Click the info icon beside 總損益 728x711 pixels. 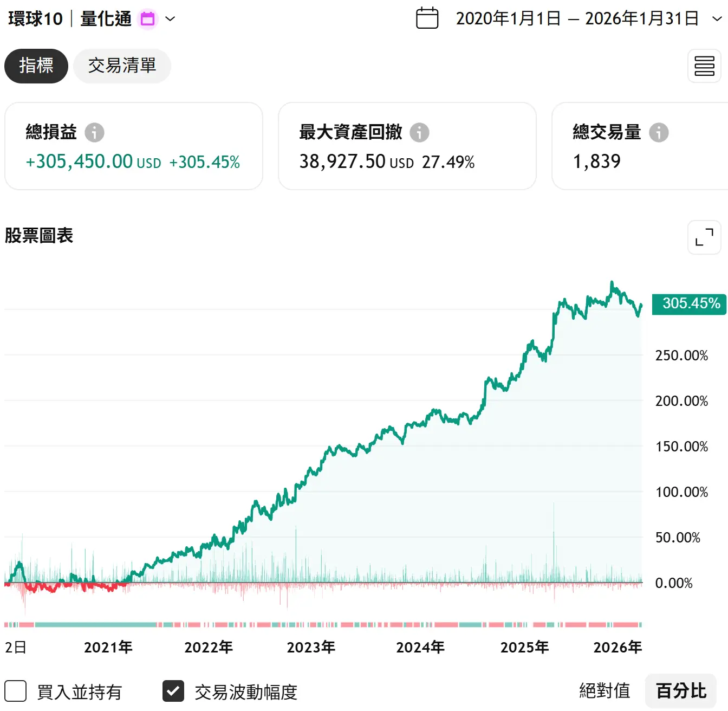(94, 132)
